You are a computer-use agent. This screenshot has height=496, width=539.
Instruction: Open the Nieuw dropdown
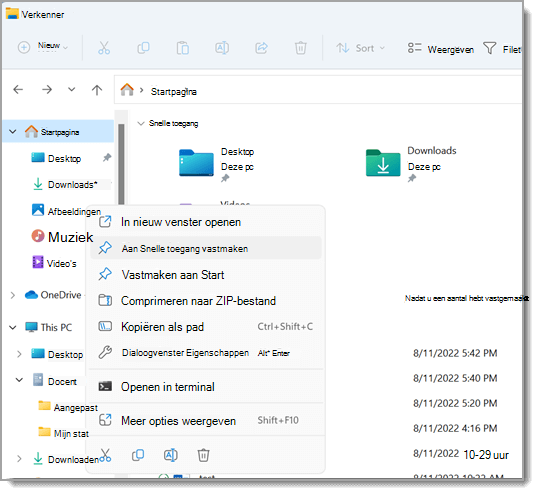click(x=43, y=47)
